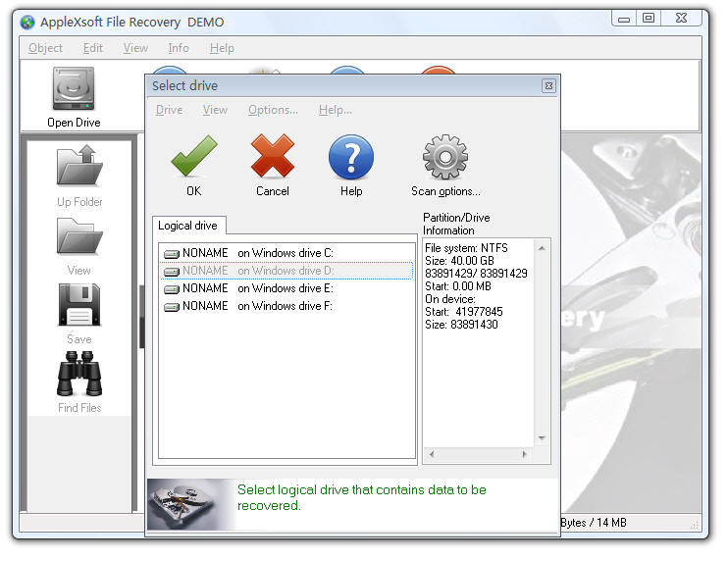The width and height of the screenshot is (728, 561).
Task: Select the Logical drive tab
Action: 188,226
